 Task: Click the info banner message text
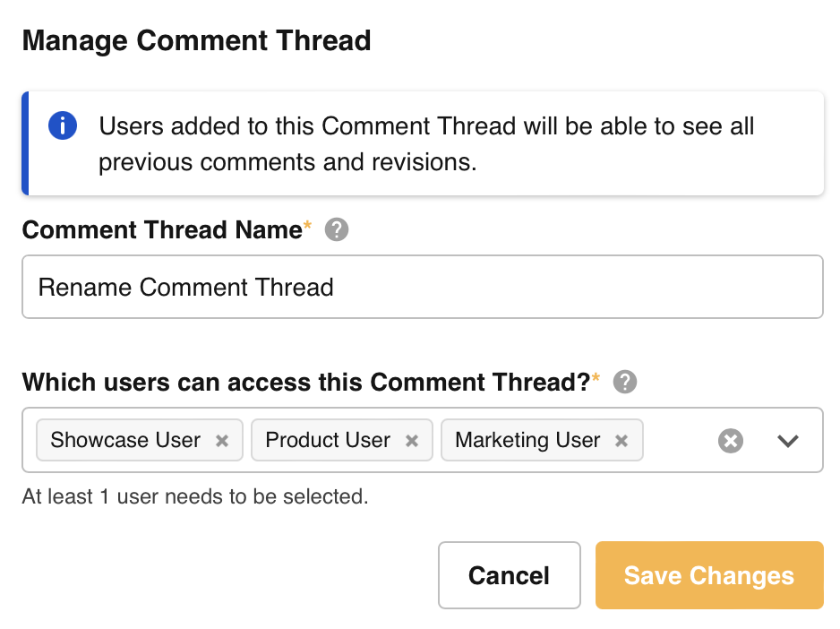426,143
